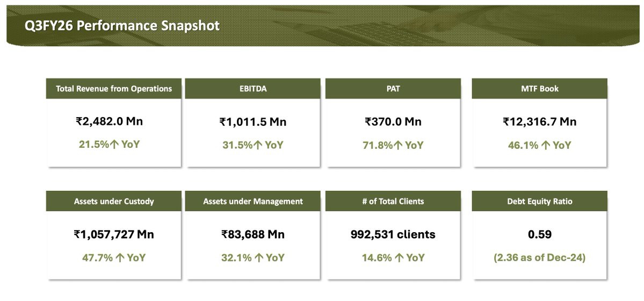Select the Q3FY26 Performance Snapshot title

122,26
